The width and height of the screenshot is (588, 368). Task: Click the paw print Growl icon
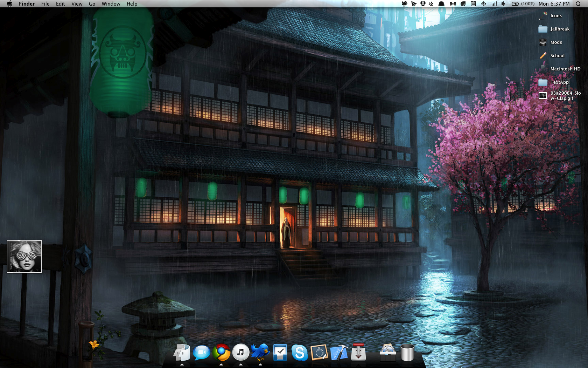[431, 4]
